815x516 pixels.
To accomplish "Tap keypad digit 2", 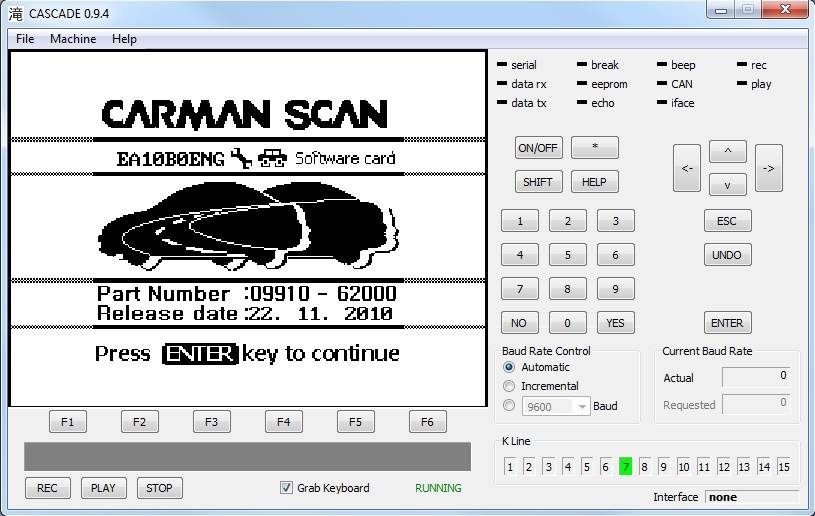I will pyautogui.click(x=568, y=221).
